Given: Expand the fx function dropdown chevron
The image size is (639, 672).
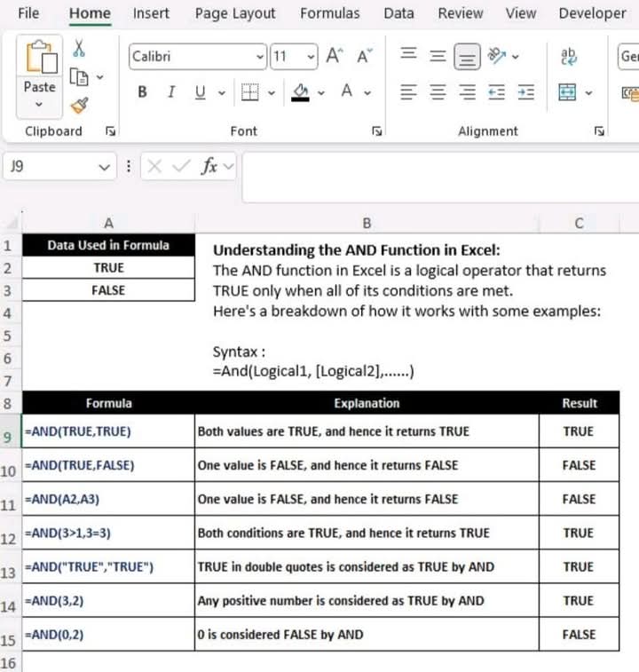Looking at the screenshot, I should pos(228,166).
